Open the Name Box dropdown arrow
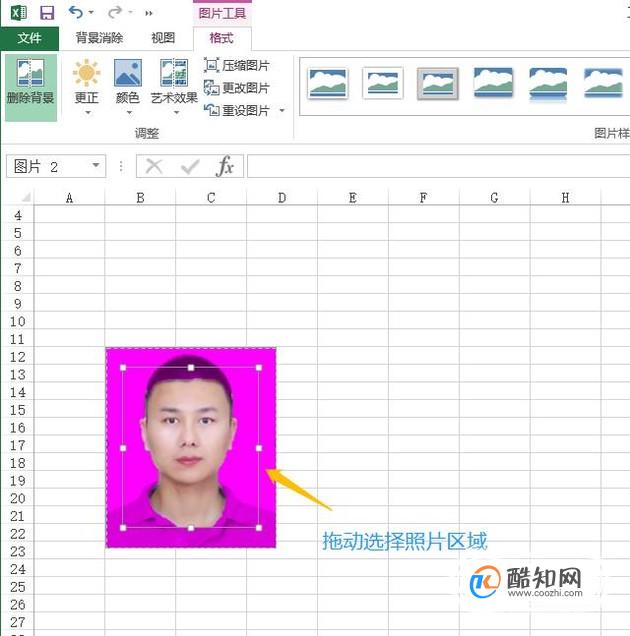 coord(96,165)
